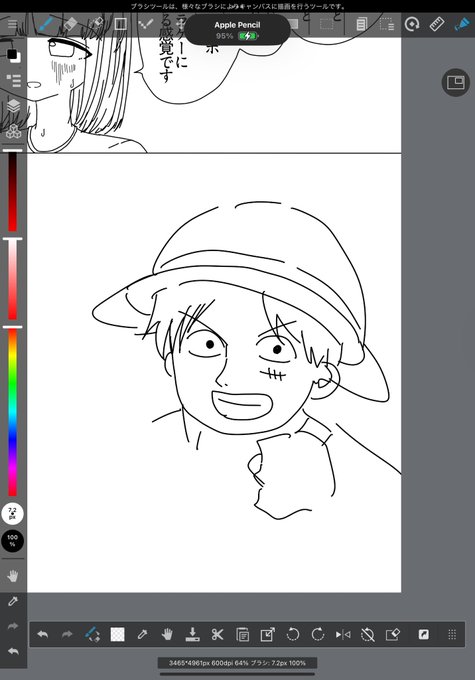
Task: Select Hand tool in bottom toolbar
Action: point(167,634)
